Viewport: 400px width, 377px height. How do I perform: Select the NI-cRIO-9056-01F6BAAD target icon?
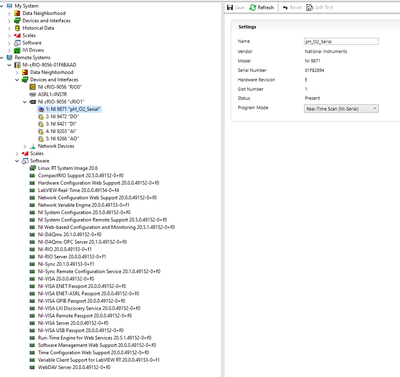(x=17, y=65)
